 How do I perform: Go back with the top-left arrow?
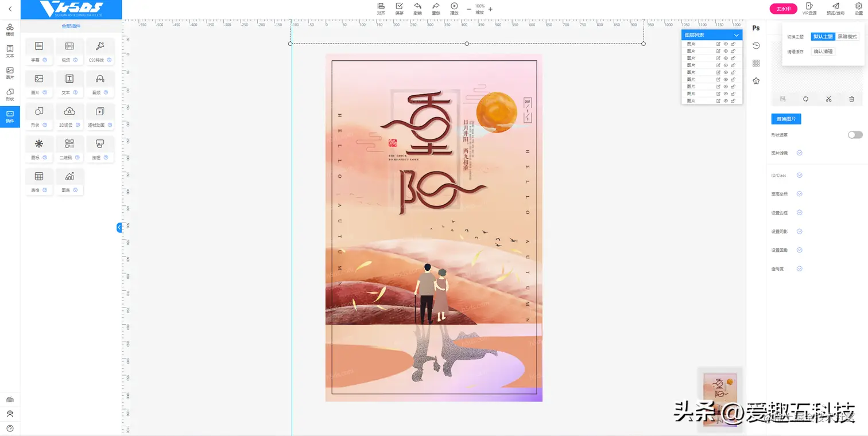pyautogui.click(x=10, y=9)
